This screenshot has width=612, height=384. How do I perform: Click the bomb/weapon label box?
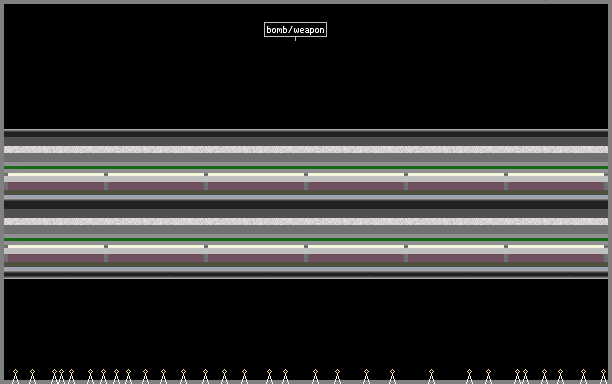295,30
